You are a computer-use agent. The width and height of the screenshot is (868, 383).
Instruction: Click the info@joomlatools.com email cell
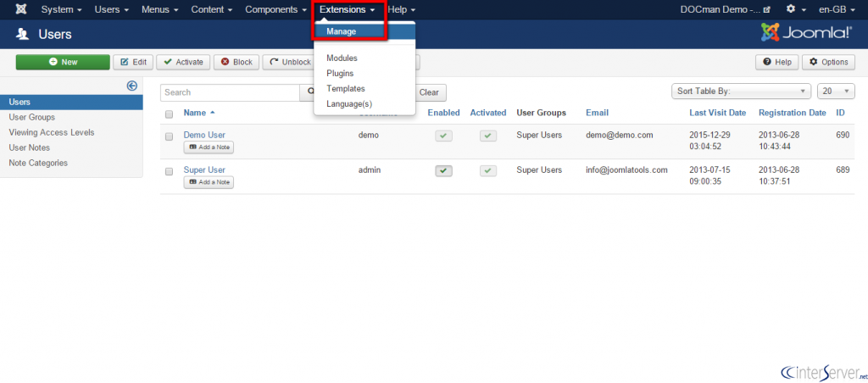626,170
